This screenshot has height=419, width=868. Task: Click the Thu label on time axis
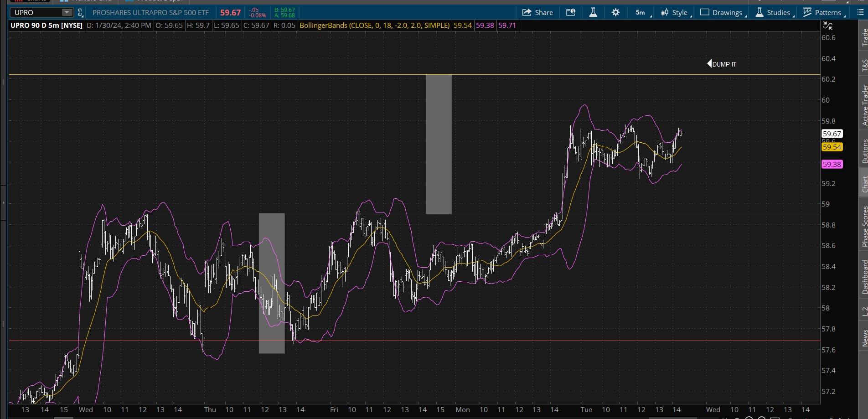[x=210, y=409]
